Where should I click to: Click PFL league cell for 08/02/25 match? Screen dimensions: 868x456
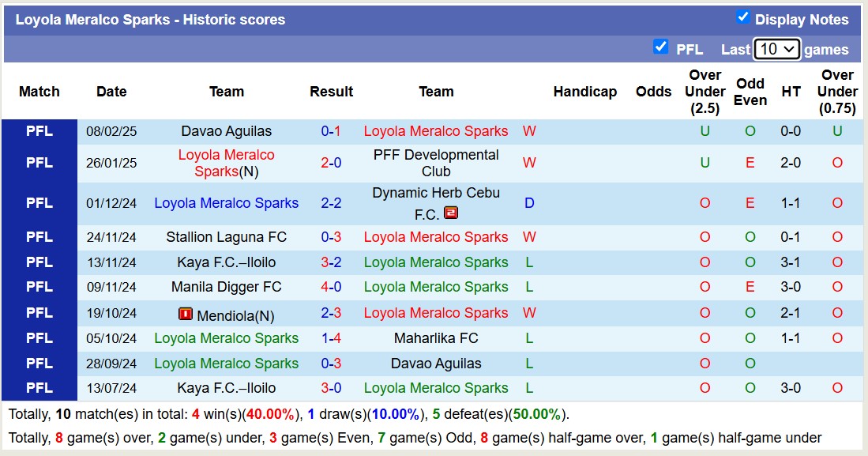coord(39,131)
